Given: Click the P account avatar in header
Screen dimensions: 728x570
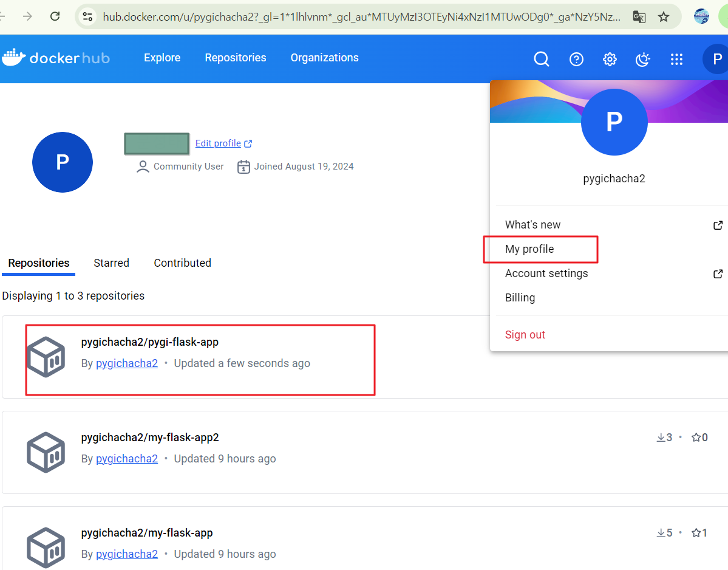Looking at the screenshot, I should click(x=717, y=59).
